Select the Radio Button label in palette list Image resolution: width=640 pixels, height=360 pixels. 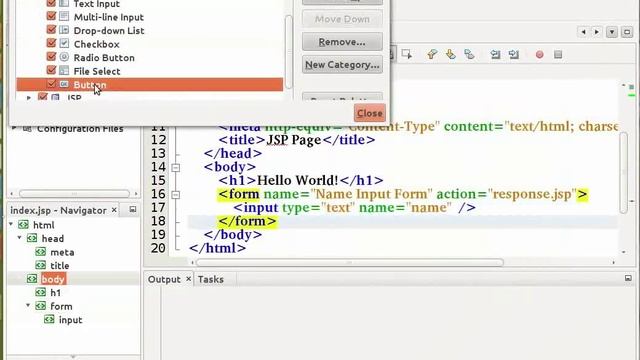pyautogui.click(x=104, y=58)
